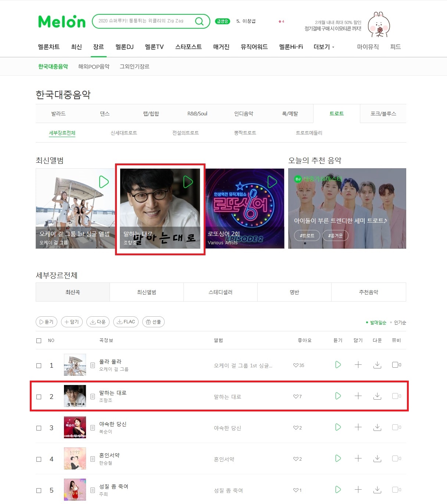The width and height of the screenshot is (447, 504).
Task: Expand the 더보기 menu
Action: 324,47
